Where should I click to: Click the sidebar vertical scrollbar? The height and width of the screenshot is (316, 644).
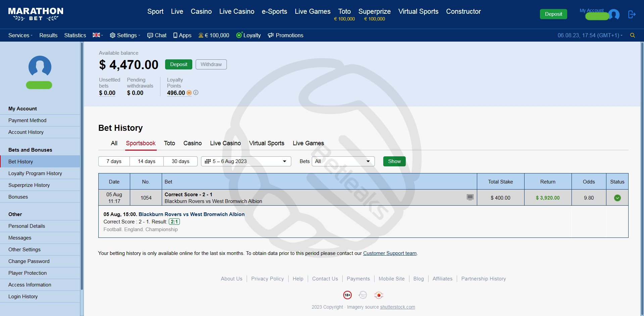(82, 166)
